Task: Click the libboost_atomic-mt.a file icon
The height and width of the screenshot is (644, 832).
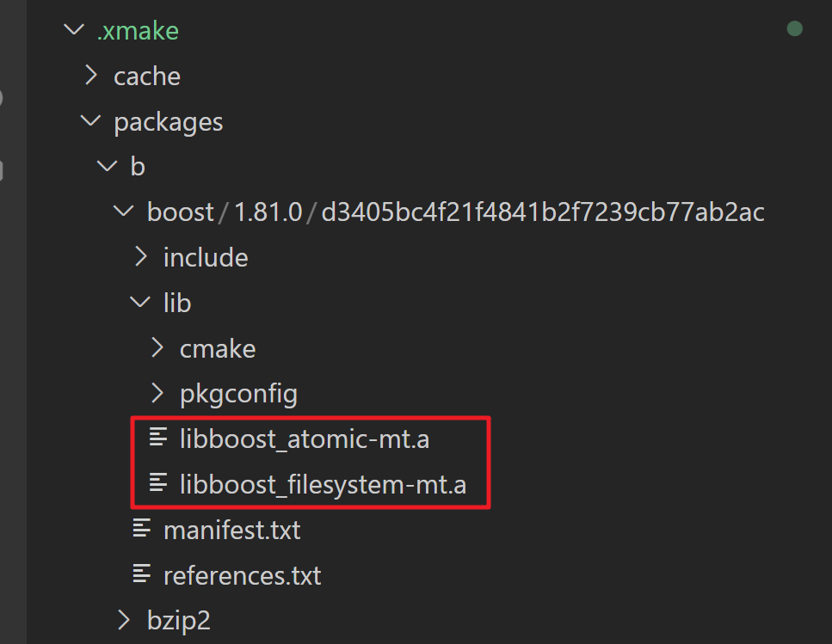Action: (x=157, y=439)
